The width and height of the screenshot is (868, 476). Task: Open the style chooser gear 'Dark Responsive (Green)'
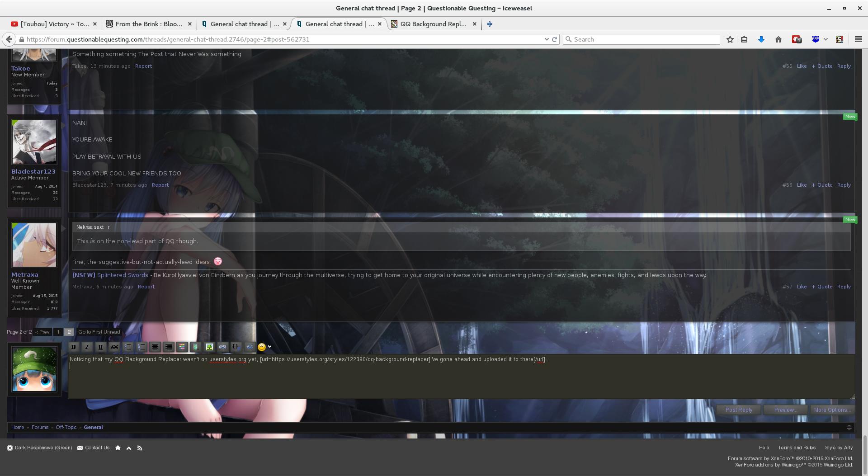pyautogui.click(x=39, y=448)
